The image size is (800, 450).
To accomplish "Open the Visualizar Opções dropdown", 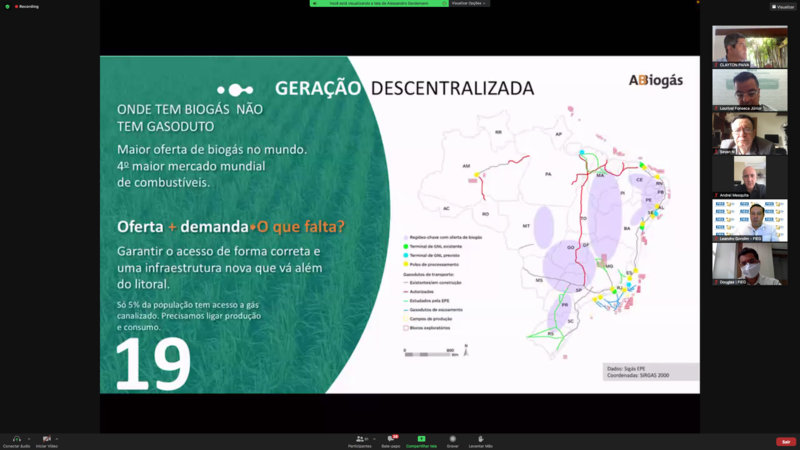I will point(470,3).
